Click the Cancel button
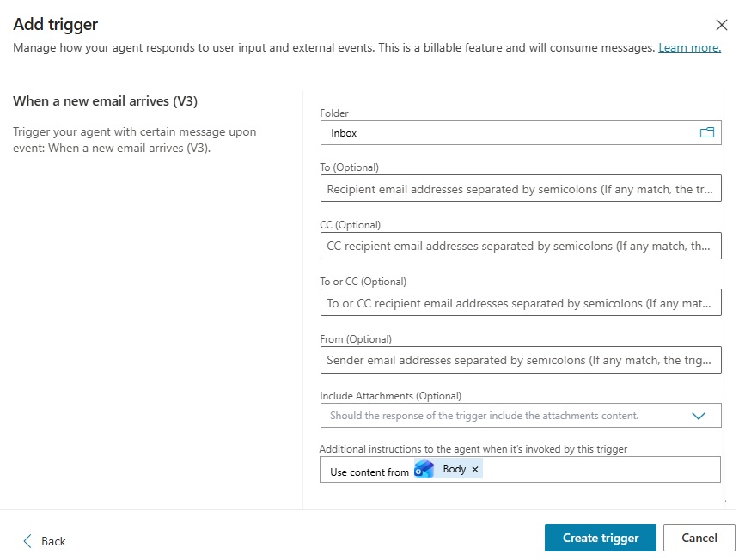The height and width of the screenshot is (560, 751). (699, 538)
